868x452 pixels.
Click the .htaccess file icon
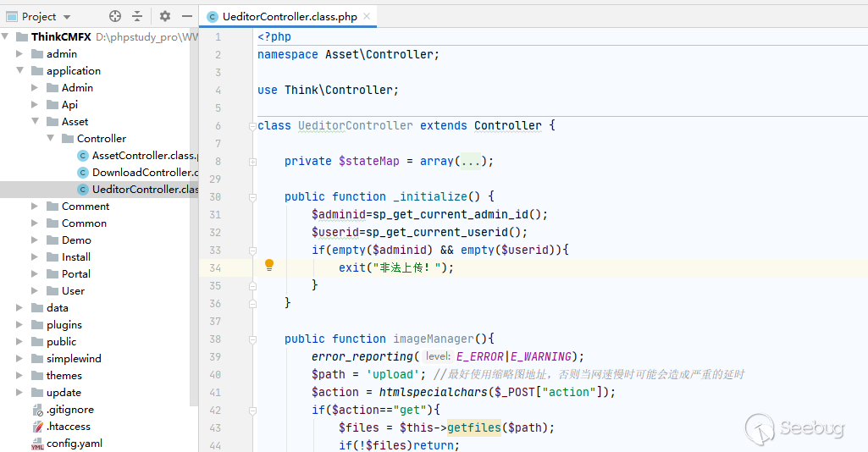(x=37, y=427)
